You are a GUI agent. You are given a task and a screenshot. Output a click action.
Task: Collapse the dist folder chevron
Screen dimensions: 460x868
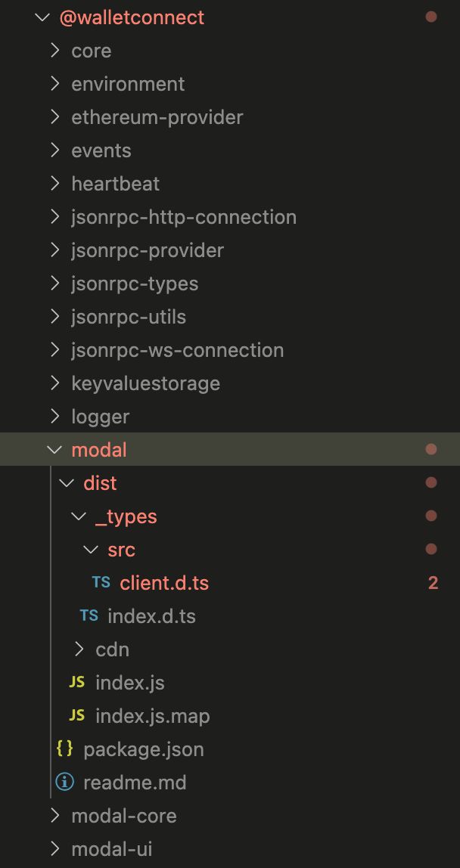67,483
